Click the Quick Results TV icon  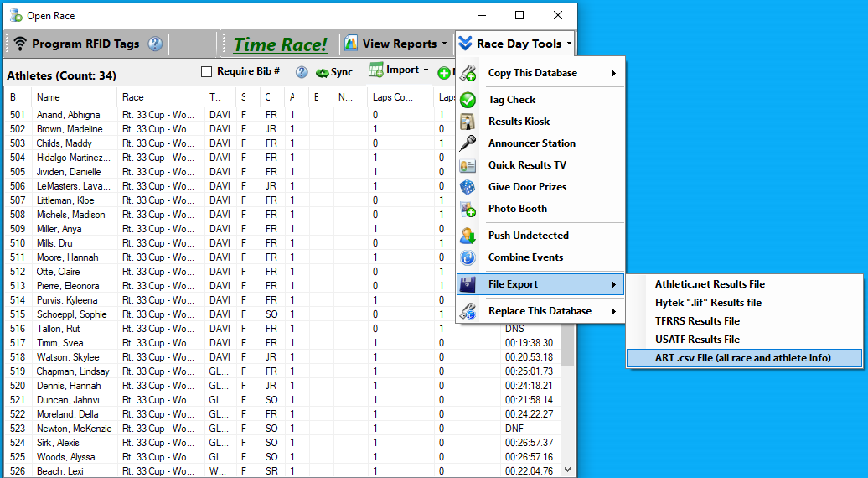468,165
